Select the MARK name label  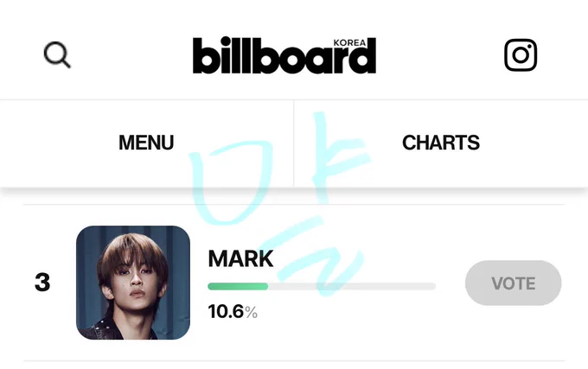coord(240,259)
